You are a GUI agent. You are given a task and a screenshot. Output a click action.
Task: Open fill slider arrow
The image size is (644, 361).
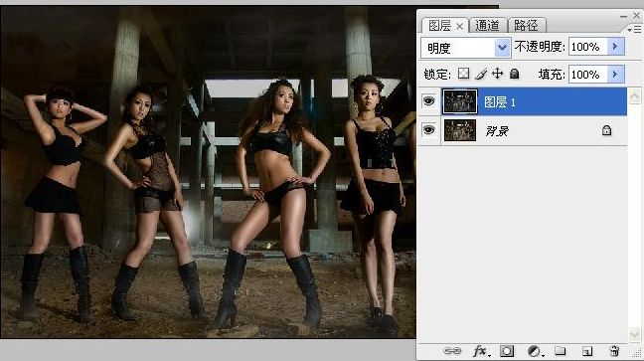pos(615,74)
